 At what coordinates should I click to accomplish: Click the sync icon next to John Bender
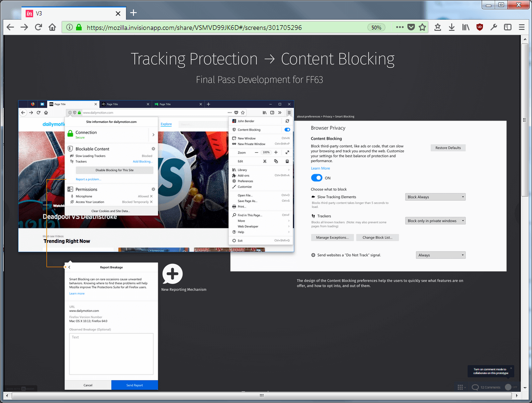tap(287, 121)
